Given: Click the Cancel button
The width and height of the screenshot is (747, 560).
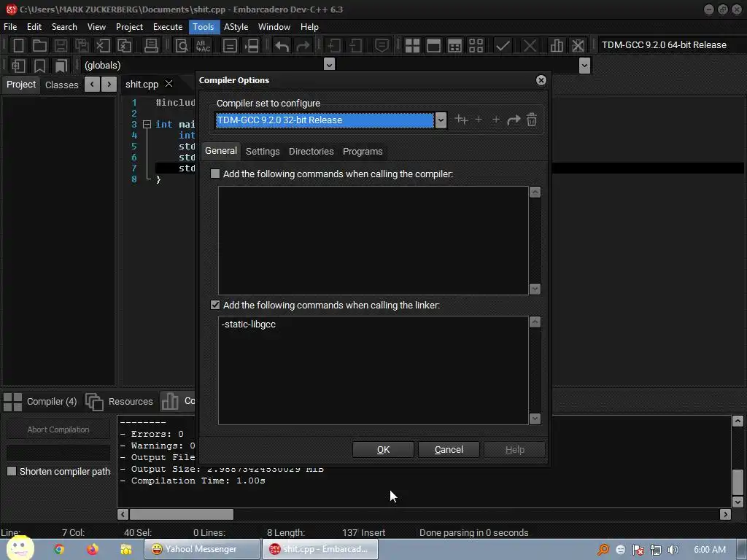Looking at the screenshot, I should click(449, 449).
